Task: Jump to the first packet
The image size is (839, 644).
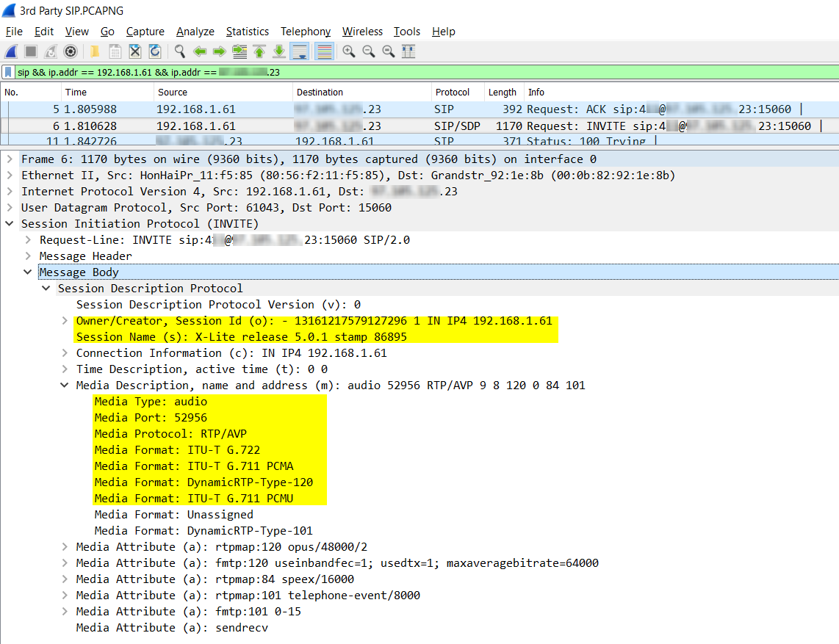Action: pos(259,51)
